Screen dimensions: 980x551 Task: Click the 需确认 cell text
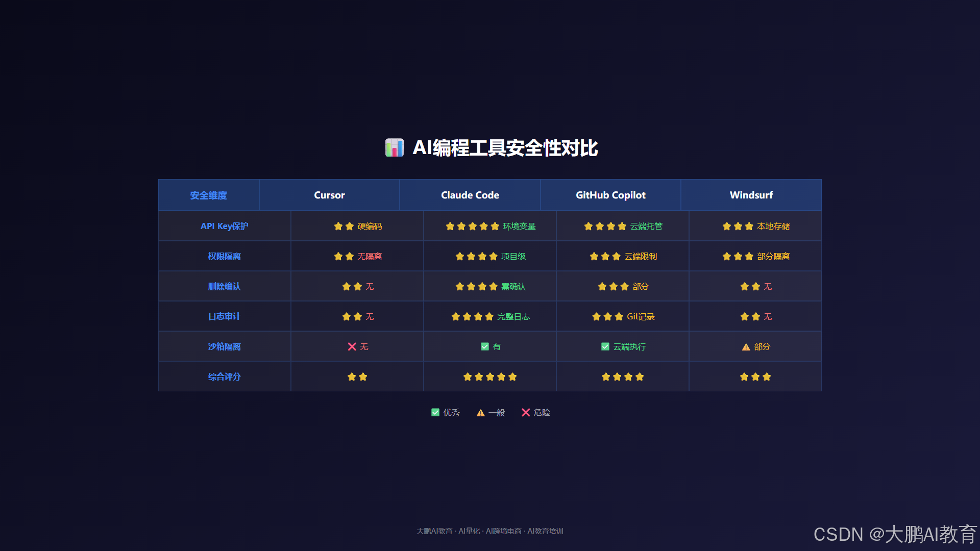[513, 287]
